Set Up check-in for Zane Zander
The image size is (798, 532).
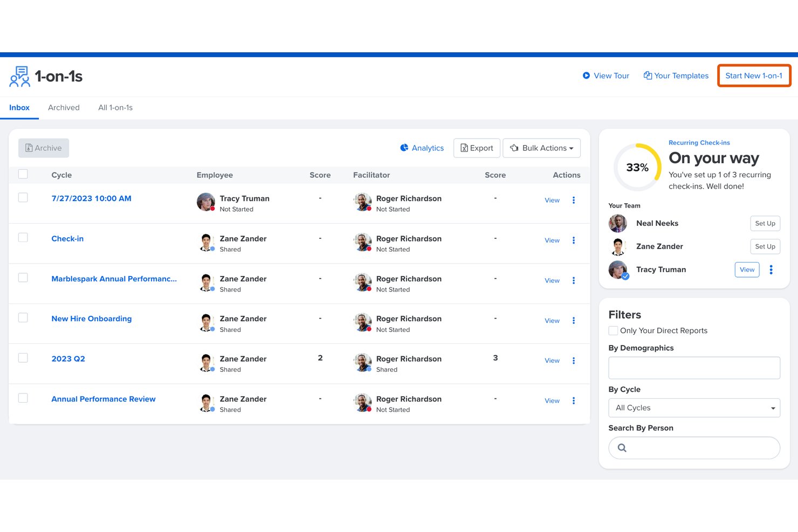(x=765, y=246)
